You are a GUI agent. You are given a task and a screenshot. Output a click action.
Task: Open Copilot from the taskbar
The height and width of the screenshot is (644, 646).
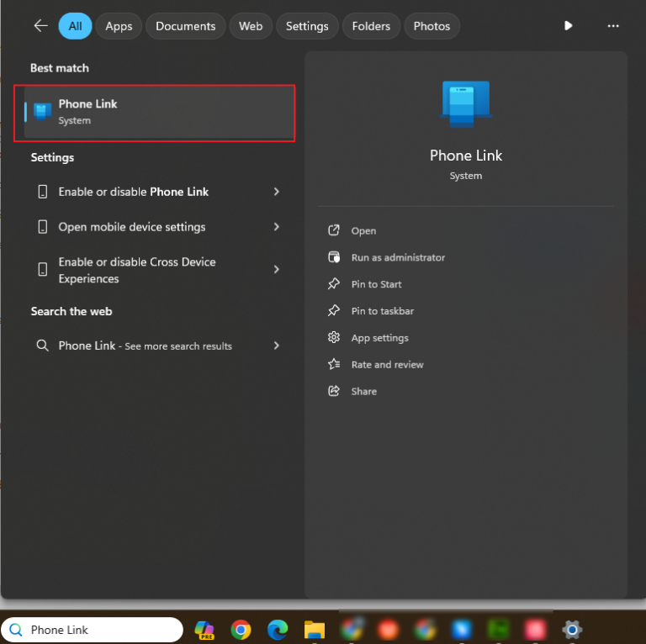tap(204, 630)
